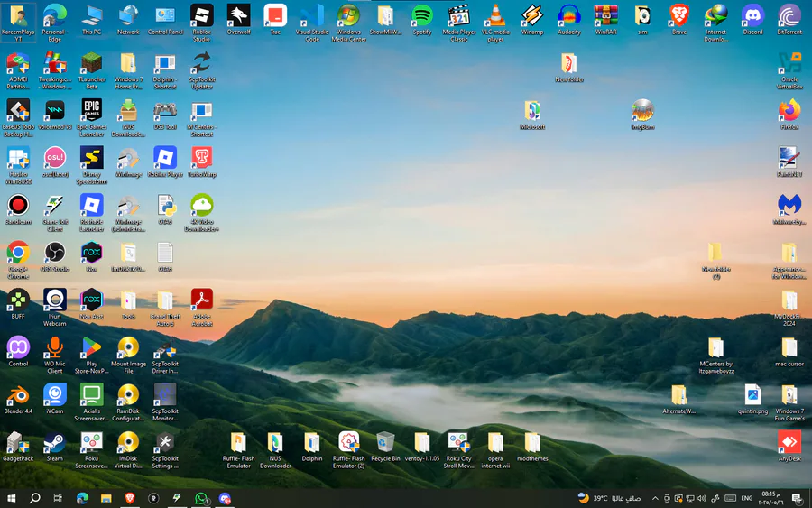812x508 pixels.
Task: Select the Adobe Acrobat shortcut
Action: [202, 307]
